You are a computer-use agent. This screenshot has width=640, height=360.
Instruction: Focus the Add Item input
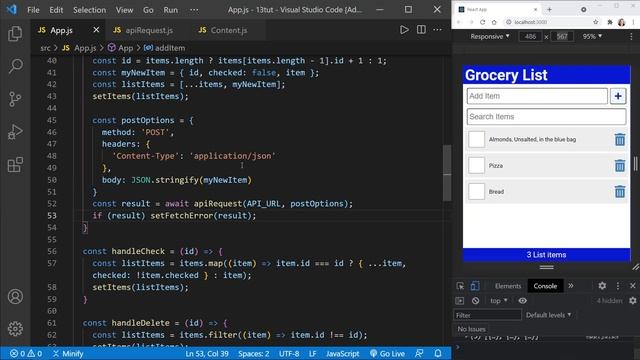click(537, 96)
